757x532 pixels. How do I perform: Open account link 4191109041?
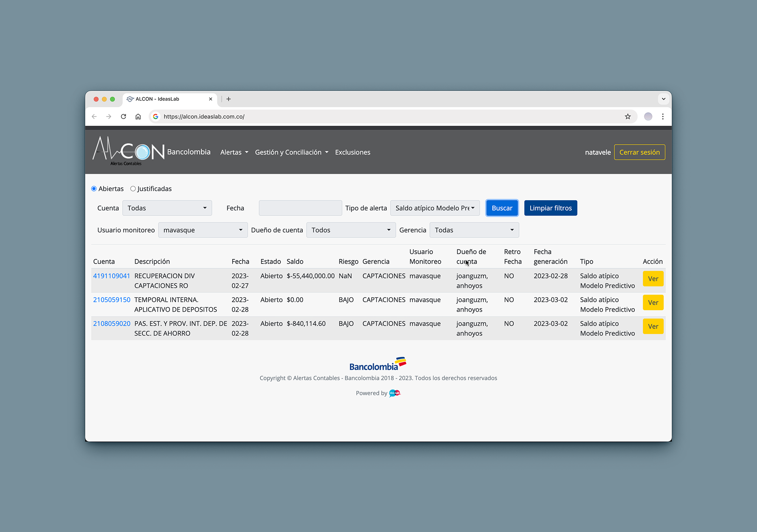point(112,276)
